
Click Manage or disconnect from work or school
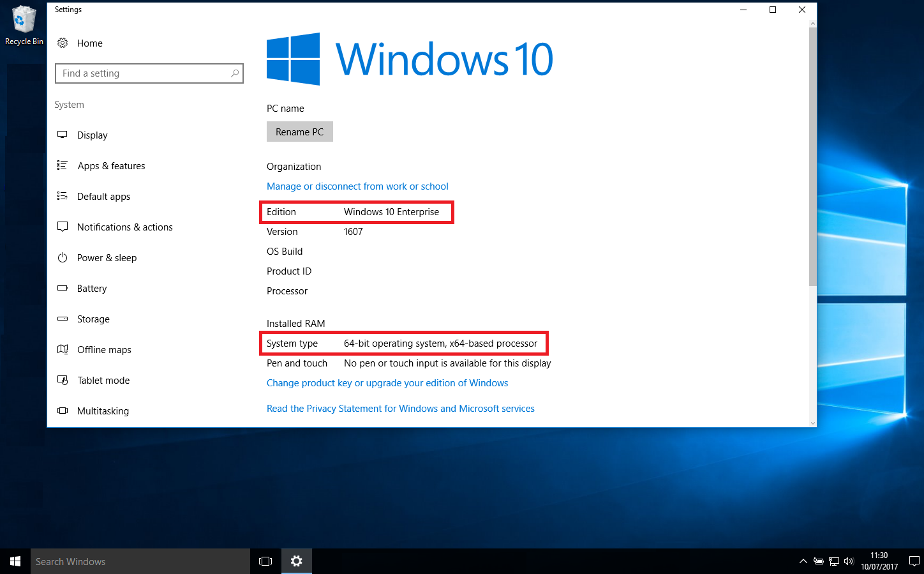[x=357, y=186]
